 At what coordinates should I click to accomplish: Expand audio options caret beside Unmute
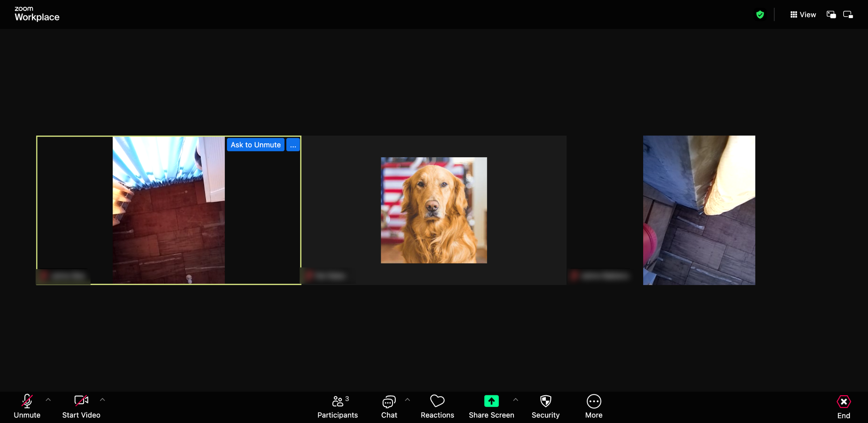[x=48, y=400]
